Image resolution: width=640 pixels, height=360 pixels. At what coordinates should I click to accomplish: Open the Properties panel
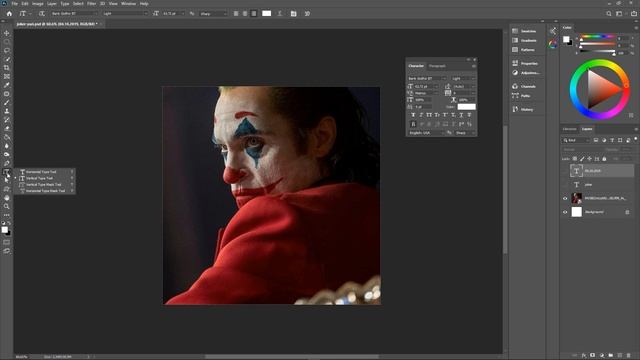pos(525,63)
